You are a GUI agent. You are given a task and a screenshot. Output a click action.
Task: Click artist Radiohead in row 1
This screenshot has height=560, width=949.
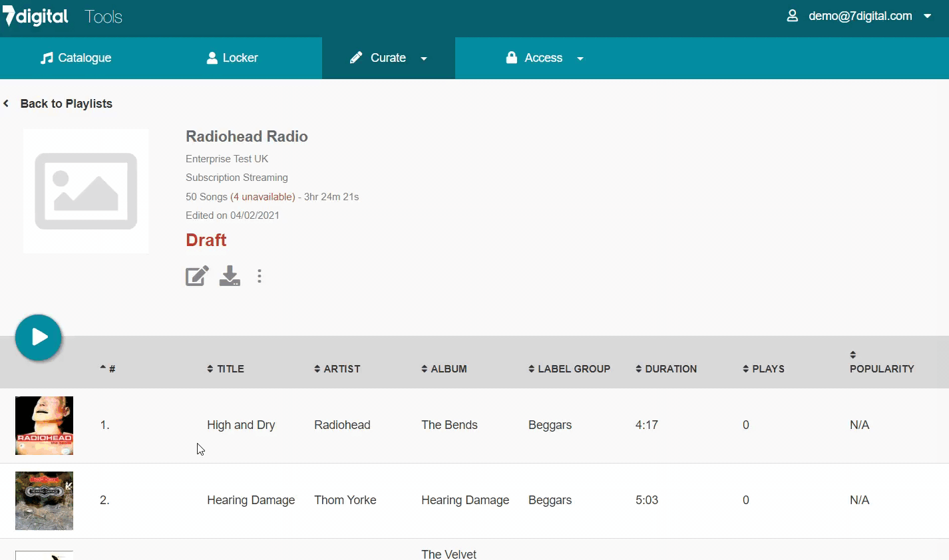[342, 425]
